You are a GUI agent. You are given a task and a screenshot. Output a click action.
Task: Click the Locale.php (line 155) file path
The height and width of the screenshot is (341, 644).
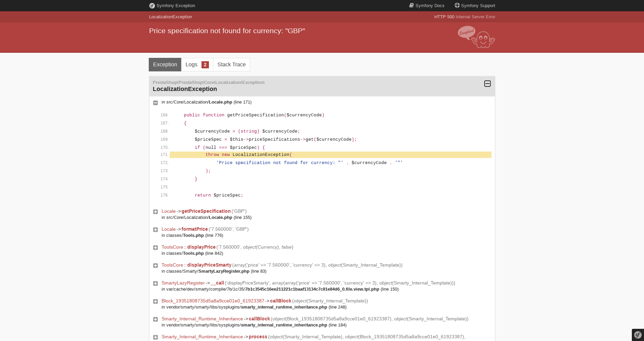pyautogui.click(x=207, y=218)
